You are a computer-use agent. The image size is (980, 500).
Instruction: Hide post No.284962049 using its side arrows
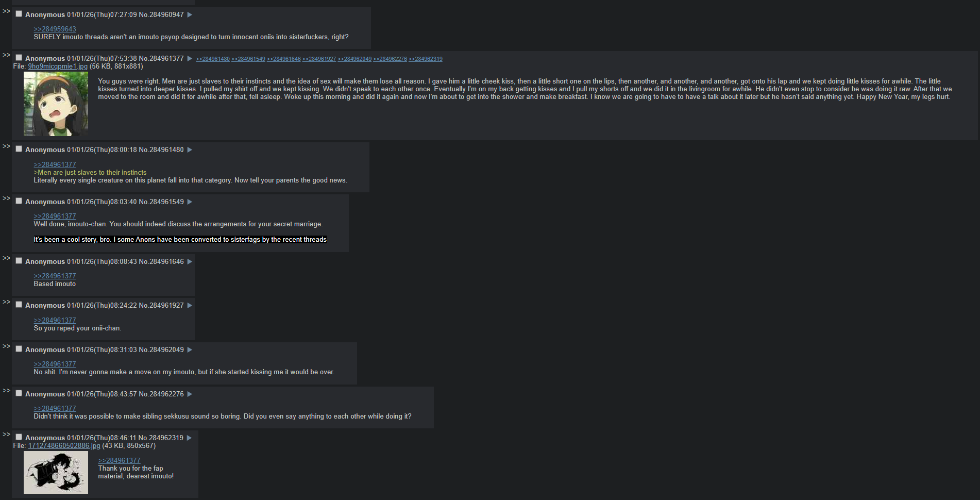pos(6,346)
